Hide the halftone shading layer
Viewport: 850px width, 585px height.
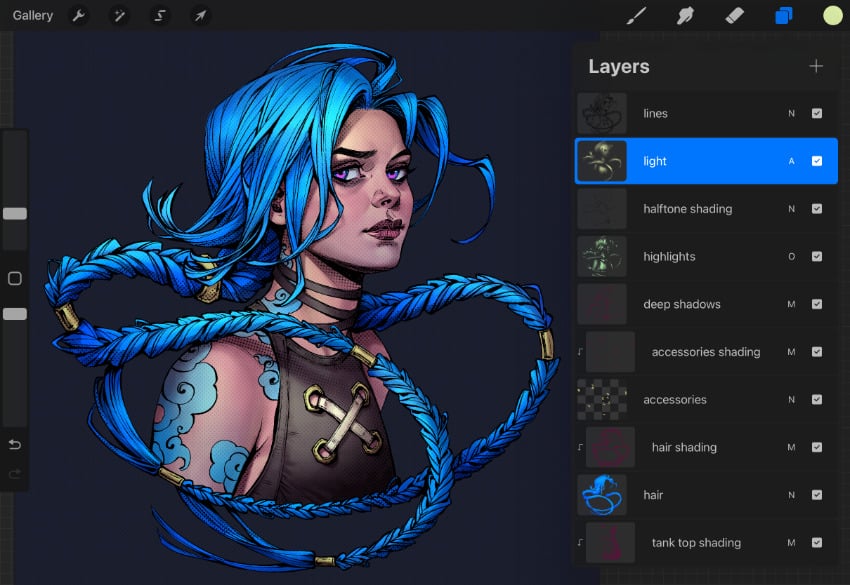pos(817,209)
